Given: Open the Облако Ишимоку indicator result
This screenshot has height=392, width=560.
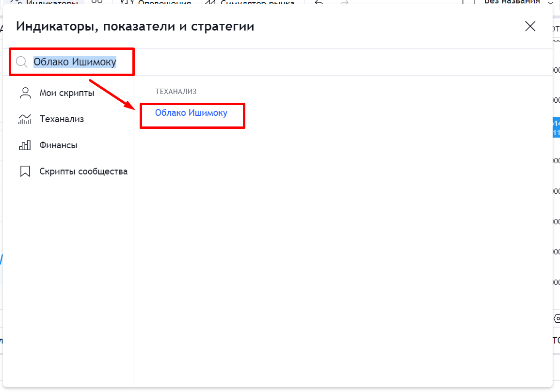Looking at the screenshot, I should (192, 113).
